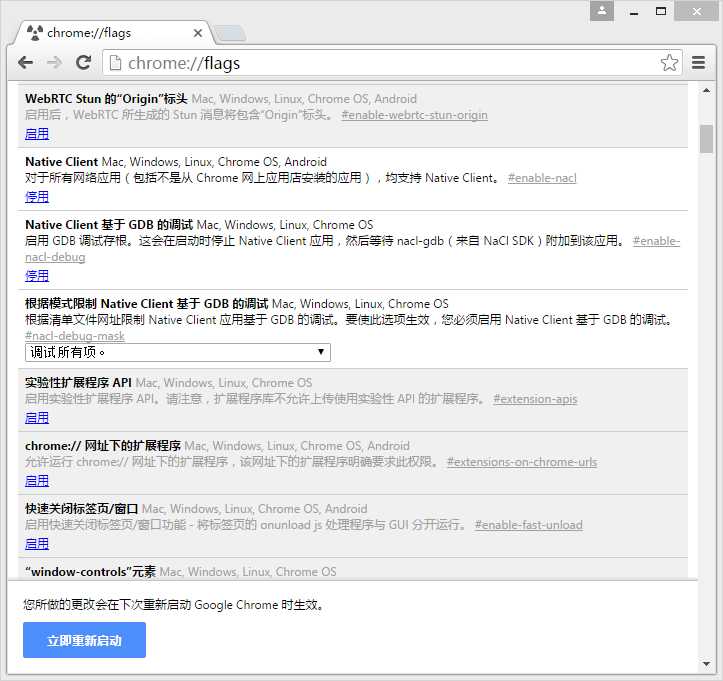
Task: Click the restart notice text about Google Chrome
Action: pyautogui.click(x=174, y=604)
